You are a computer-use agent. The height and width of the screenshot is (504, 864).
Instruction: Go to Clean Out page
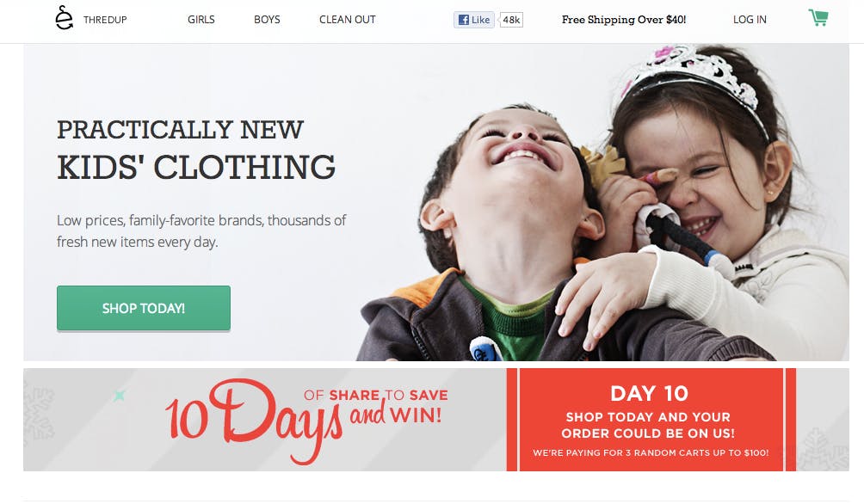(x=347, y=20)
